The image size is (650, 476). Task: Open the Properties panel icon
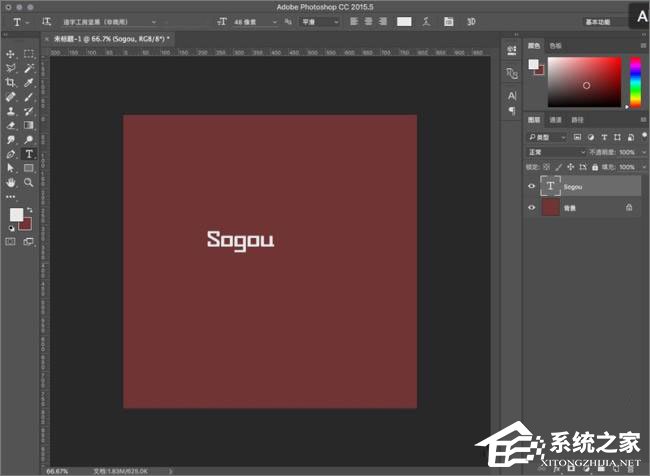512,51
